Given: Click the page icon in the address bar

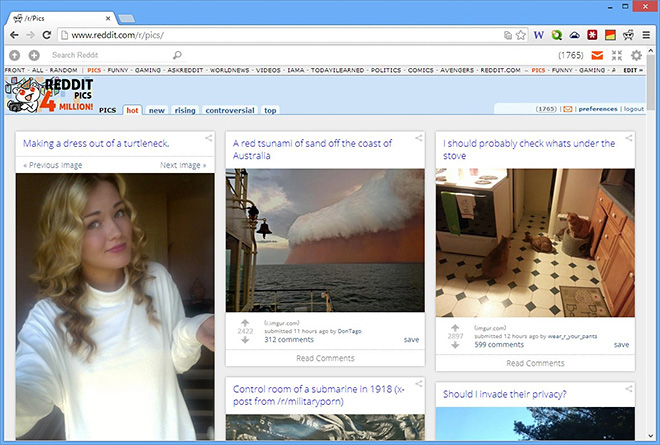Looking at the screenshot, I should [x=64, y=35].
